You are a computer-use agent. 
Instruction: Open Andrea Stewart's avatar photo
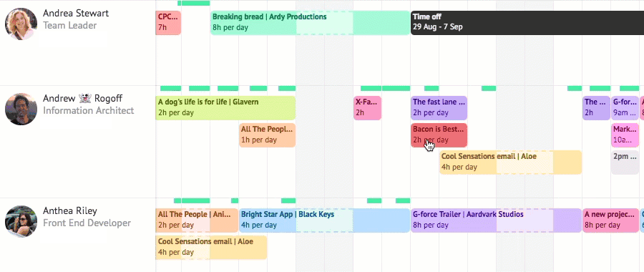pos(21,24)
